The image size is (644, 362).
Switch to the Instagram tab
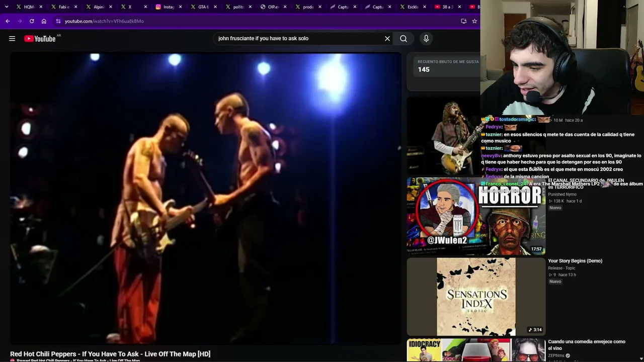tap(168, 7)
